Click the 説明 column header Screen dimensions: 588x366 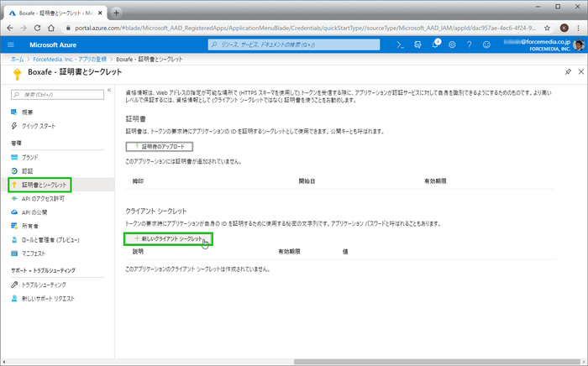[x=138, y=251]
